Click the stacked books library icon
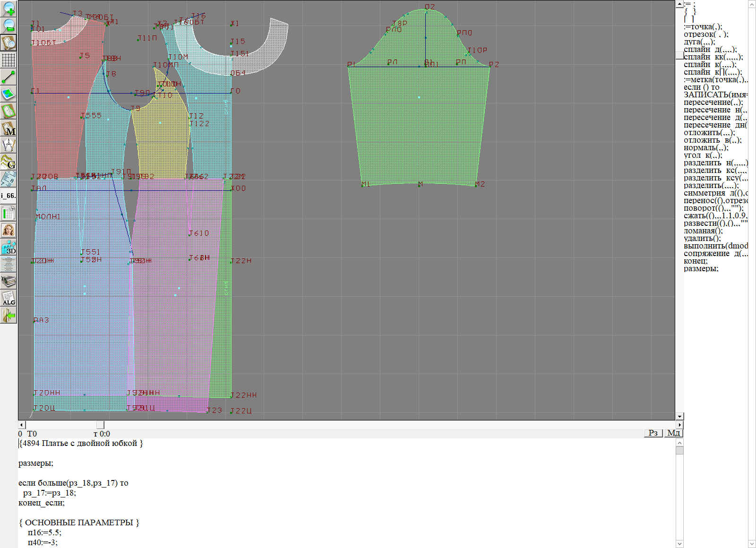 pos(9,282)
